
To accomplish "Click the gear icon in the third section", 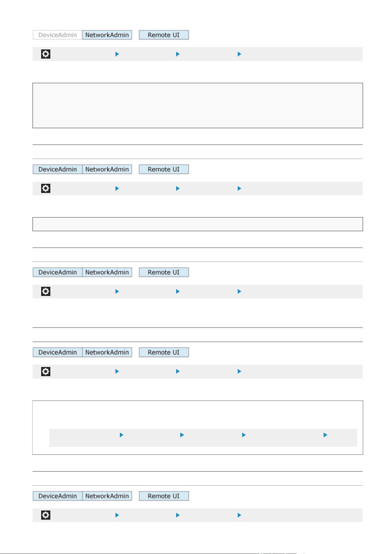I will 46,291.
